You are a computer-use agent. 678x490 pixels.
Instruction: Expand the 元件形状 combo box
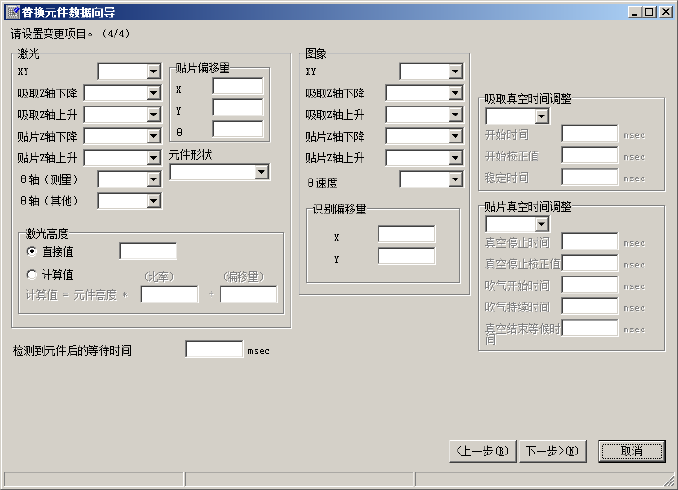coord(219,172)
